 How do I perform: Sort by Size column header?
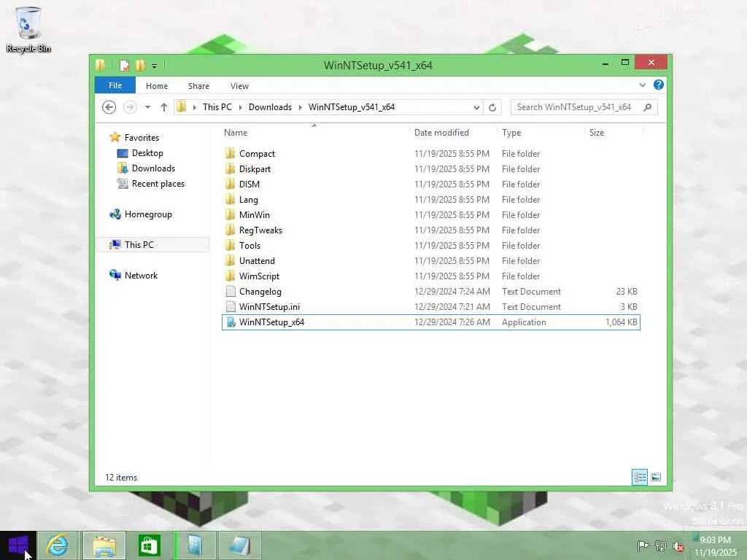(x=614, y=133)
